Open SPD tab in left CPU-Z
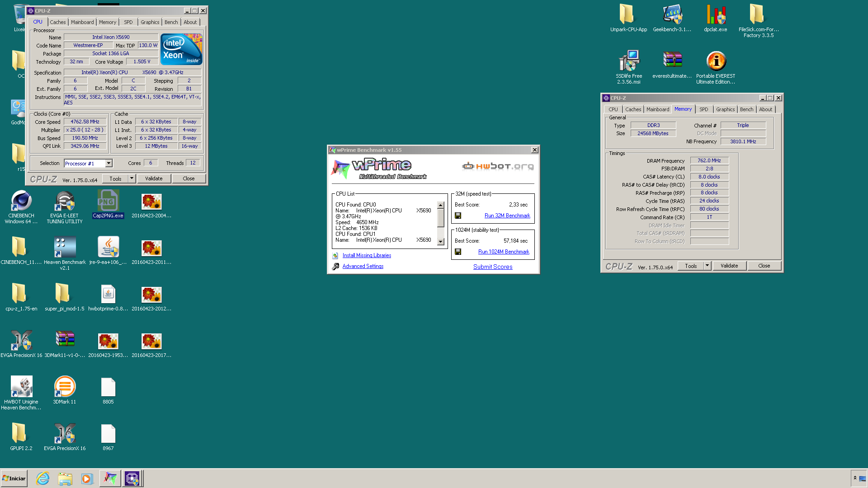 (x=128, y=22)
